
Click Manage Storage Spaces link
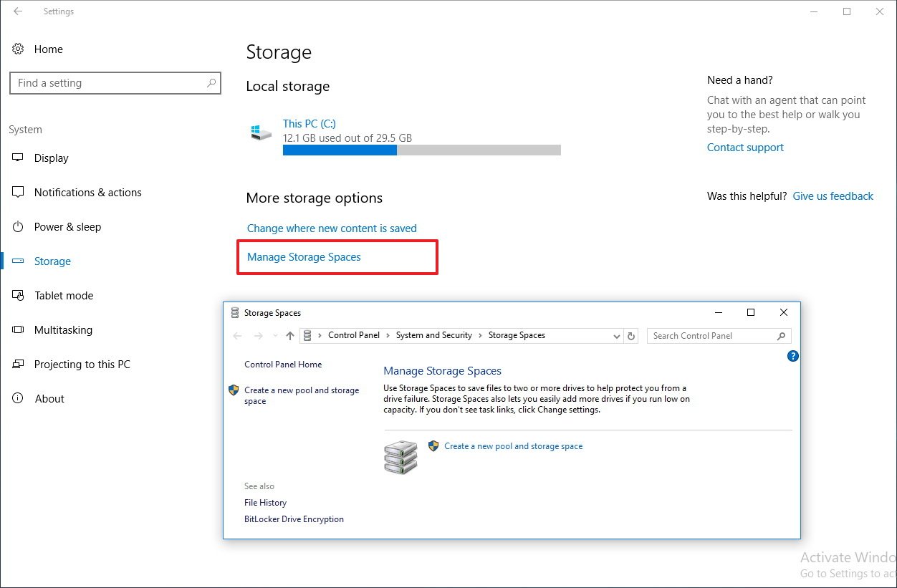(304, 257)
